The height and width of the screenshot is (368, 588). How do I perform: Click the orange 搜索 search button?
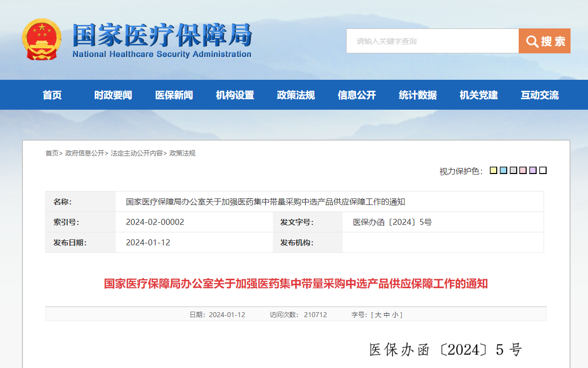click(545, 41)
